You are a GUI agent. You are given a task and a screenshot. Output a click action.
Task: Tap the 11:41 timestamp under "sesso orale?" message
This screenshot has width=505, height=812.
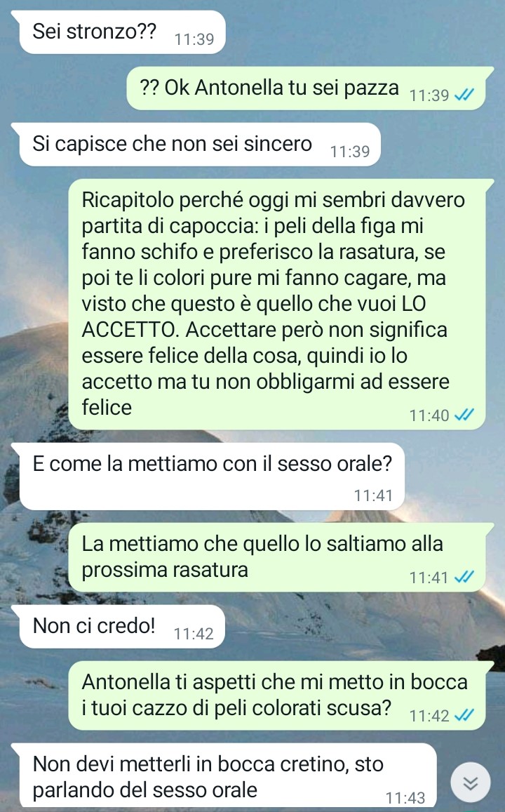point(373,495)
